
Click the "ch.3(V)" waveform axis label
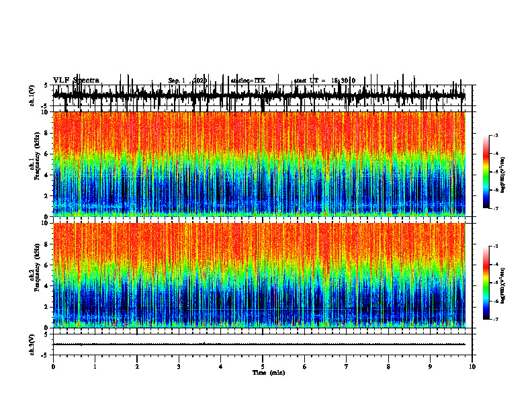32,345
